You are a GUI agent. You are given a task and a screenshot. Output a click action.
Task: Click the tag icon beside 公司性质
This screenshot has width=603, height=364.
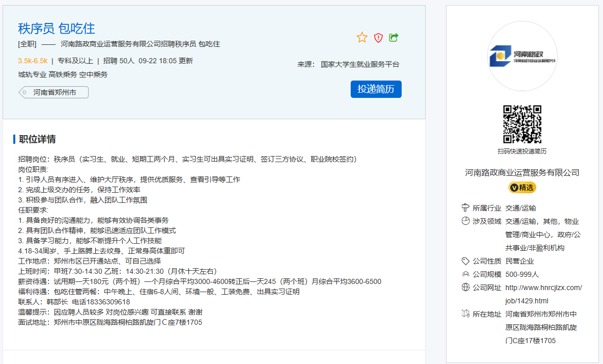coord(465,261)
